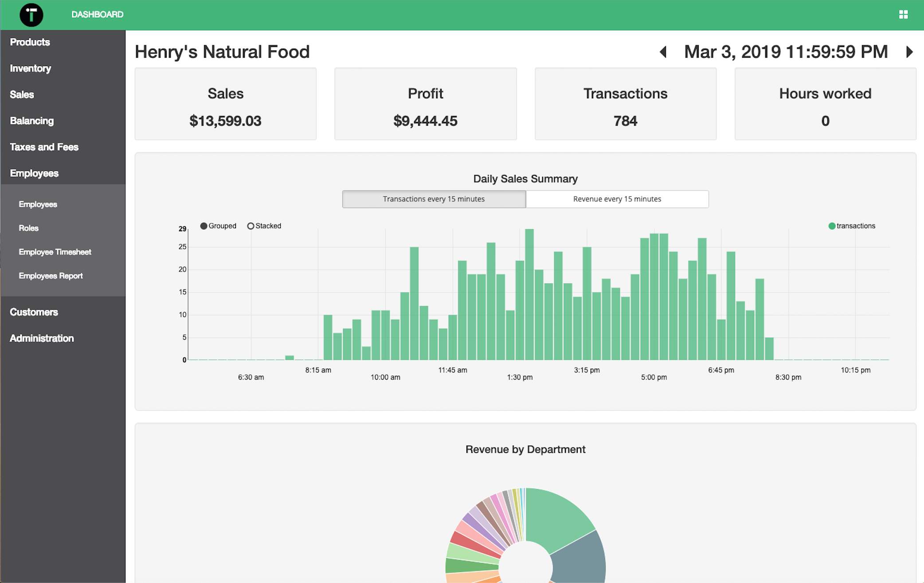
Task: Click the Sales summary card
Action: tap(225, 104)
